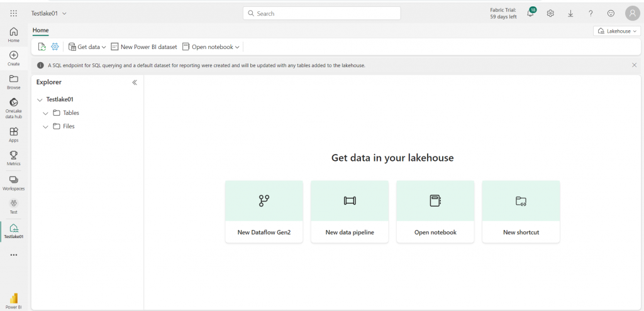644x311 pixels.
Task: Collapse the Testlake01 tree root chevron
Action: 40,100
